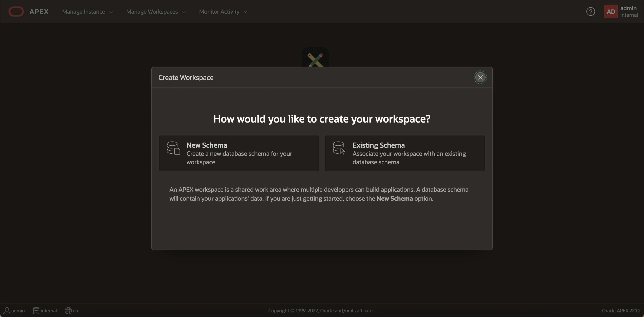Open the Manage Instance menu
The height and width of the screenshot is (317, 644).
[x=83, y=12]
